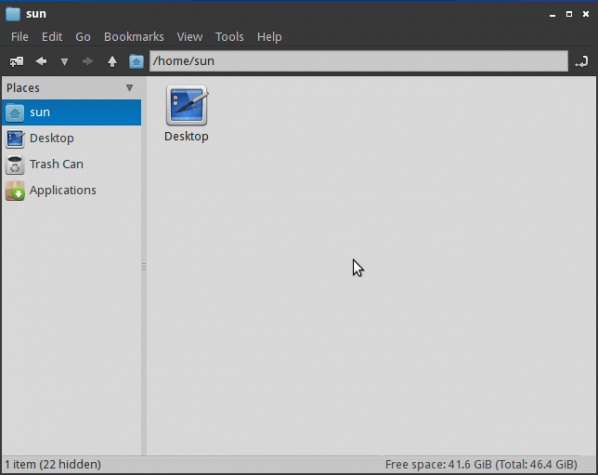Go back using the left arrow

(41, 61)
